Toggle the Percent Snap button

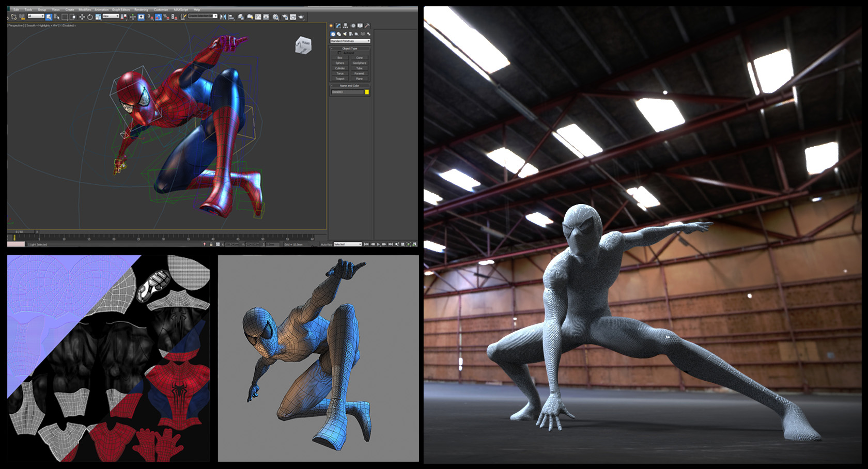(166, 17)
